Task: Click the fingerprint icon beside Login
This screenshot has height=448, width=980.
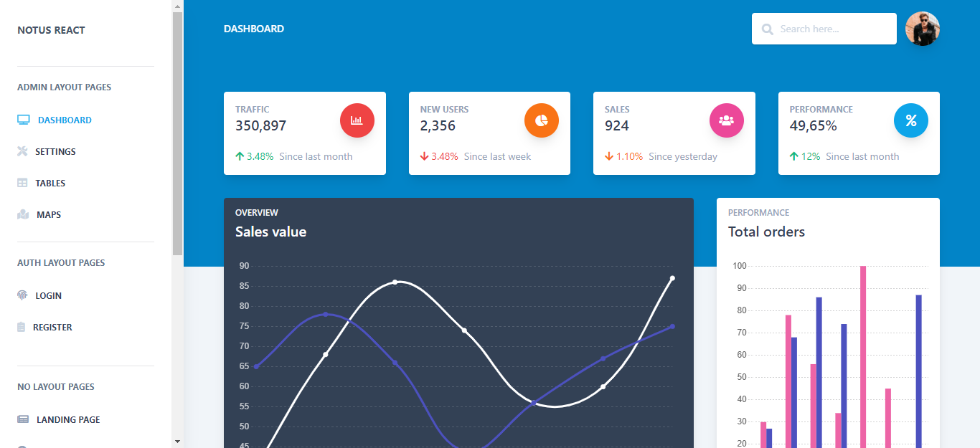Action: pos(22,295)
